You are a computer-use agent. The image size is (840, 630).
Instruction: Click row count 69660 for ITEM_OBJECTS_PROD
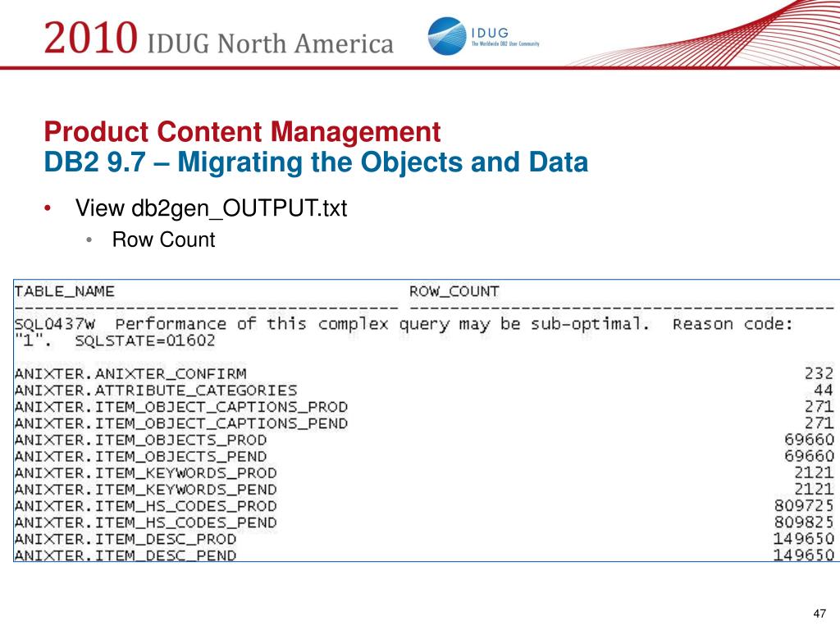coord(809,440)
